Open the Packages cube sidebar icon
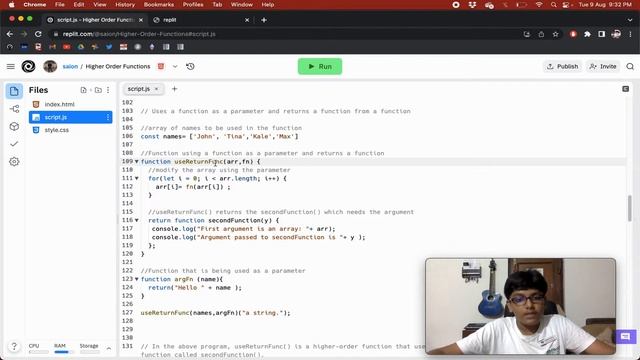Viewport: 640px width, 360px height. pyautogui.click(x=14, y=127)
